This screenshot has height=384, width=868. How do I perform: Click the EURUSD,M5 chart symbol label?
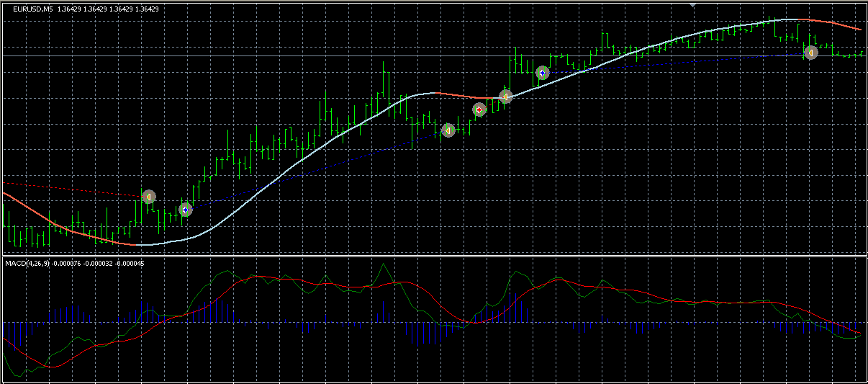[32, 9]
